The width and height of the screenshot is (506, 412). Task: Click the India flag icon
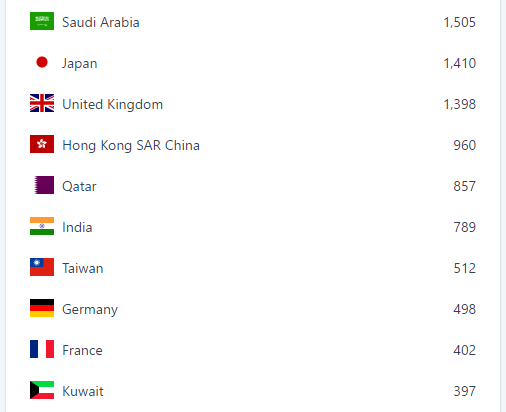tap(42, 226)
